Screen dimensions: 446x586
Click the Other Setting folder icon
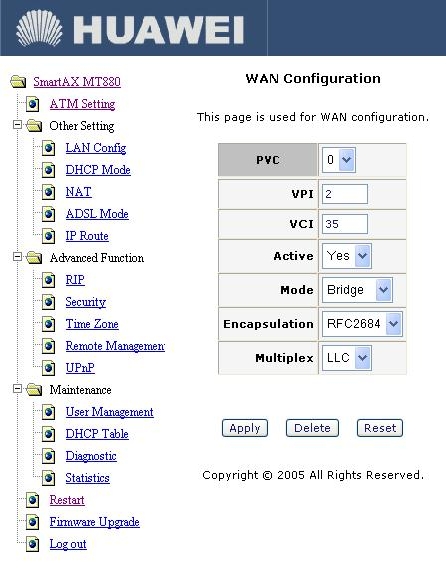click(x=34, y=126)
